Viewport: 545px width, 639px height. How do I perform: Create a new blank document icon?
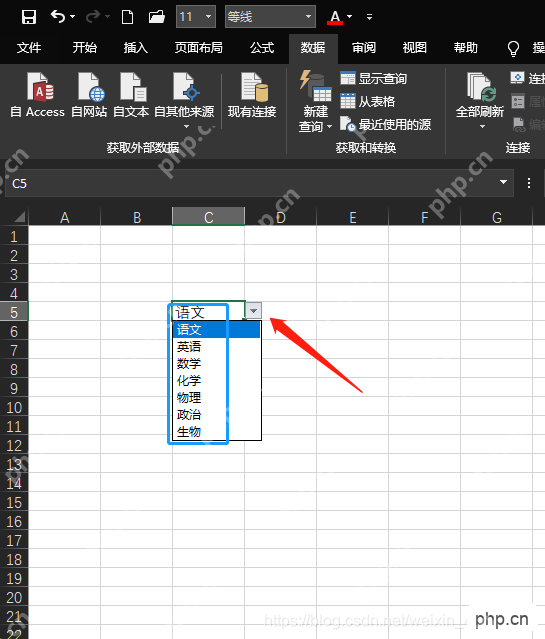(x=128, y=17)
